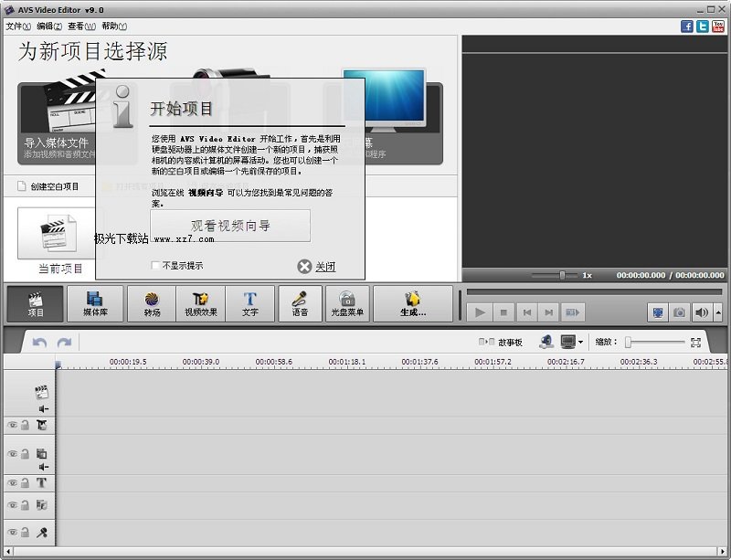
Task: Lock the voice microphone track
Action: point(26,532)
